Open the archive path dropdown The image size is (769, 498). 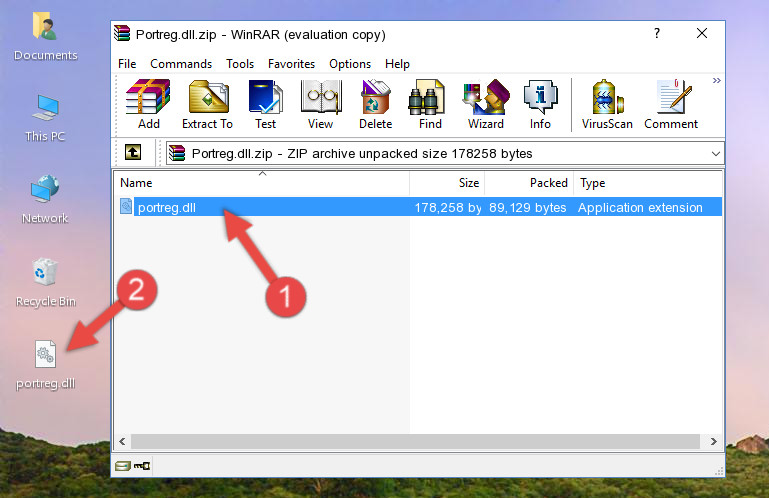click(x=716, y=154)
